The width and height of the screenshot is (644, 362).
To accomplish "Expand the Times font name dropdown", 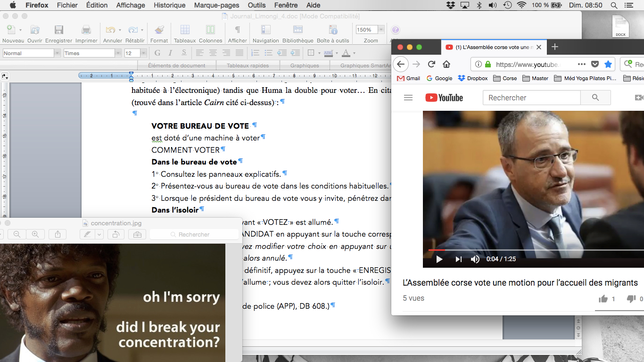I will (118, 53).
